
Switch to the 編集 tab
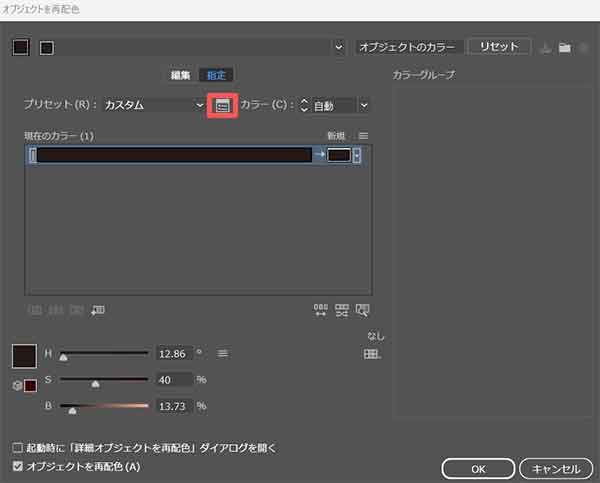pos(180,75)
